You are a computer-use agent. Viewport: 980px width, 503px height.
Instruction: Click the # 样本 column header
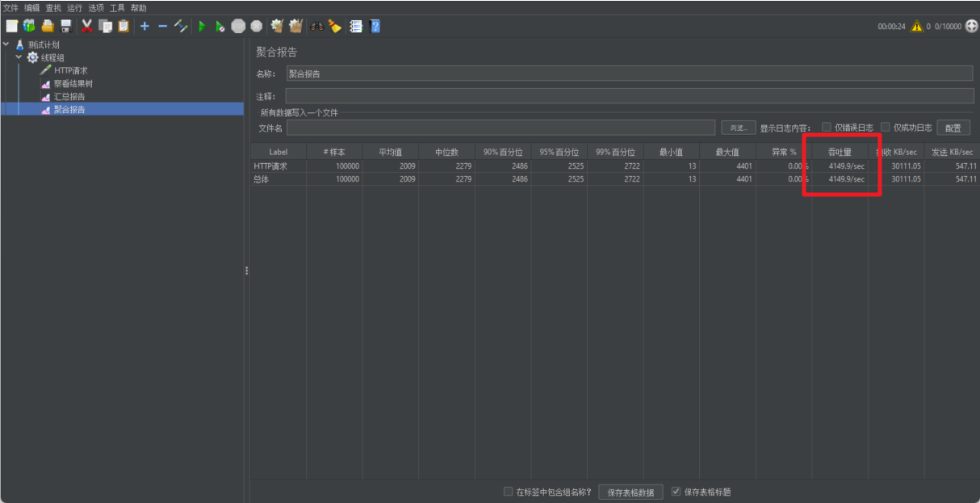334,152
